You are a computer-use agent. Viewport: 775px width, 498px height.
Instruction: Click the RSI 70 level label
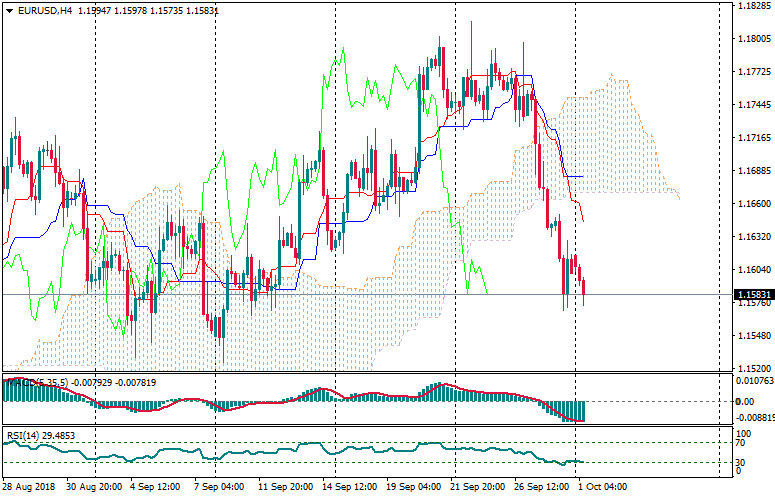(x=742, y=442)
